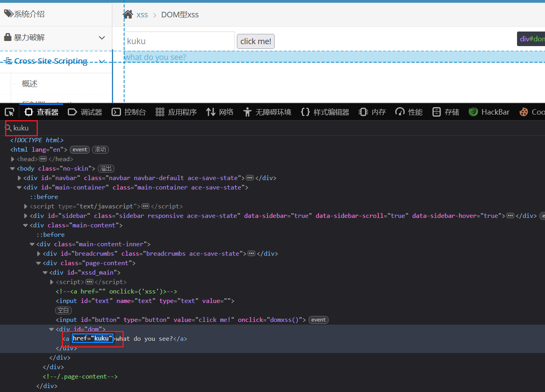Focus the kuku text input field
Viewport: 545px width, 392px height.
(179, 41)
